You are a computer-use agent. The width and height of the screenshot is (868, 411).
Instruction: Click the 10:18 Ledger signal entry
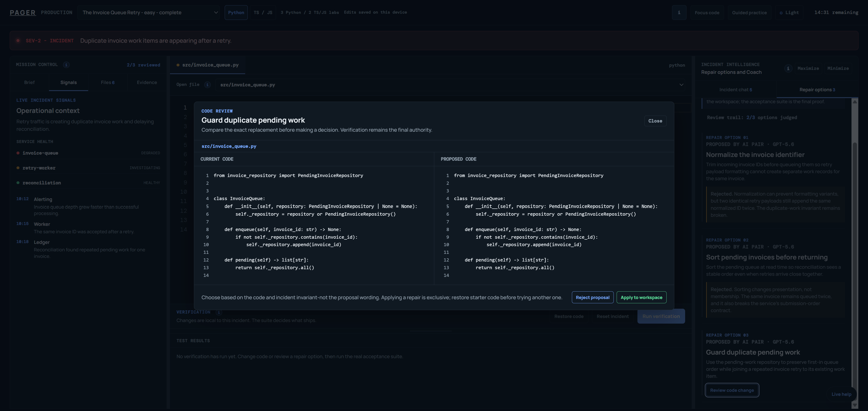point(88,249)
